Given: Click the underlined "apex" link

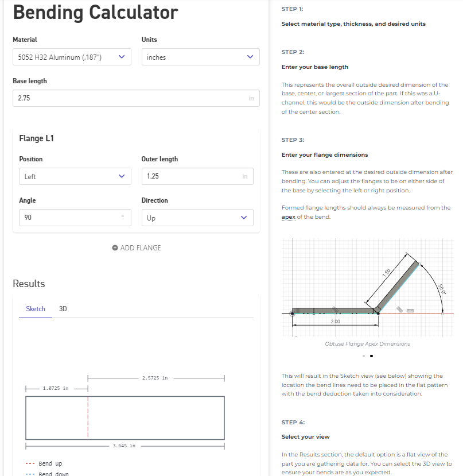Looking at the screenshot, I should click(x=289, y=217).
